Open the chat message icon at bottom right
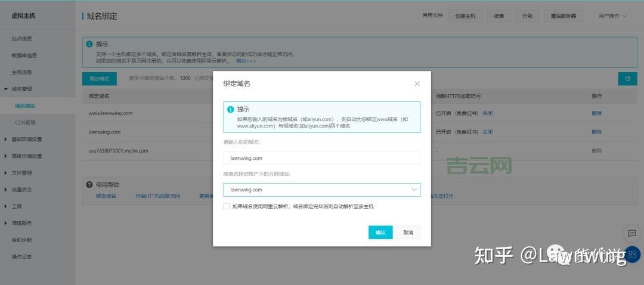Viewport: 644px width, 285px height. click(x=632, y=233)
